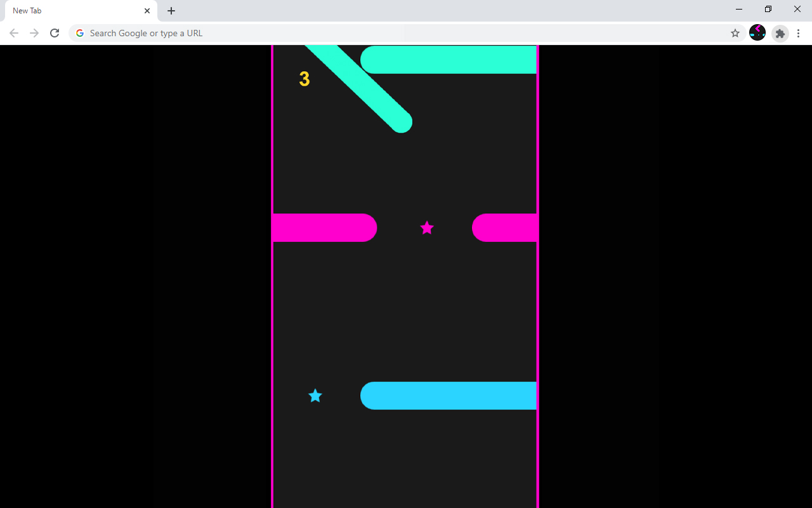Bookmark this tab with the star icon
The width and height of the screenshot is (812, 508).
click(x=735, y=33)
